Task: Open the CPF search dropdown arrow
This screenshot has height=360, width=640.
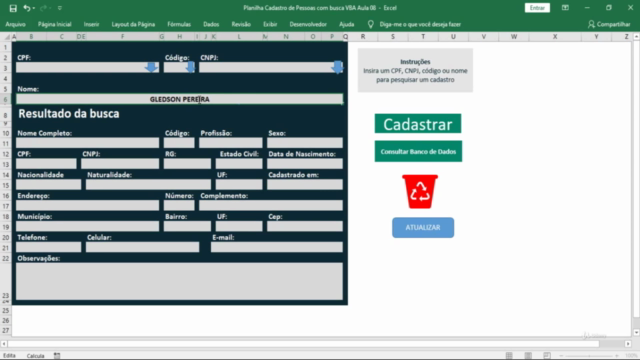Action: coord(151,67)
